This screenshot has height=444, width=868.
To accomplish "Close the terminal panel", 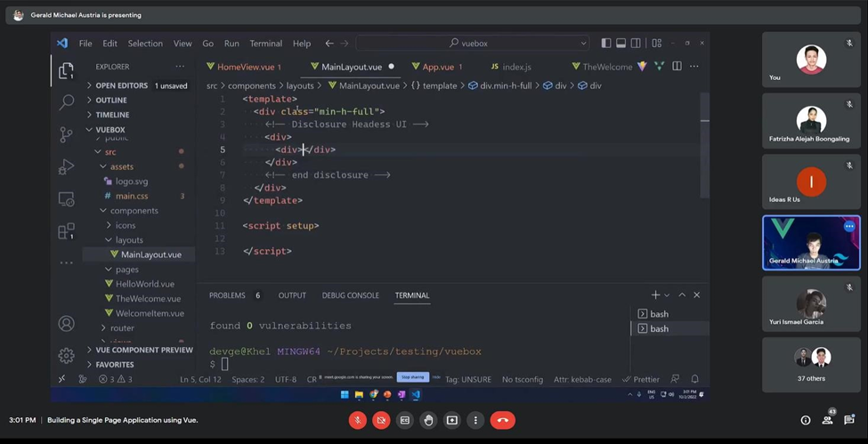I will 697,295.
